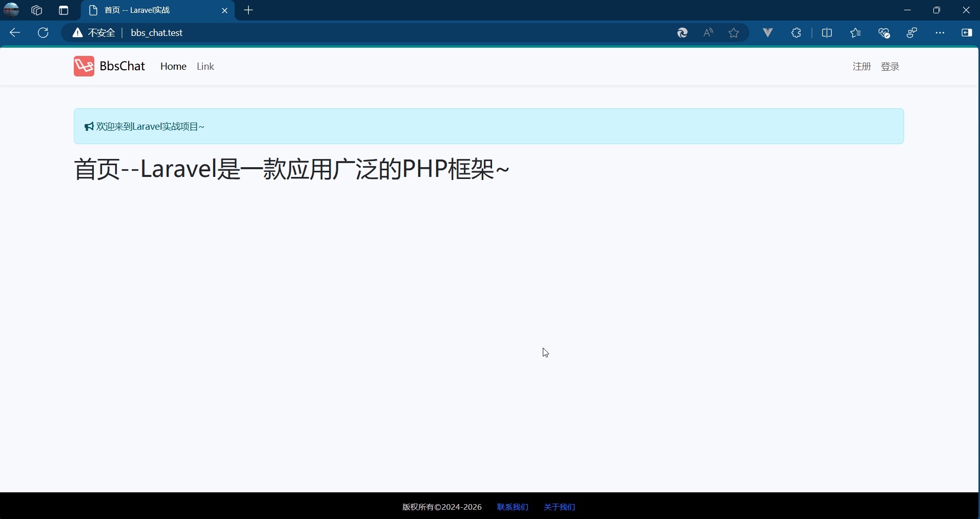Restore down the browser window
The image size is (980, 519).
pyautogui.click(x=937, y=10)
